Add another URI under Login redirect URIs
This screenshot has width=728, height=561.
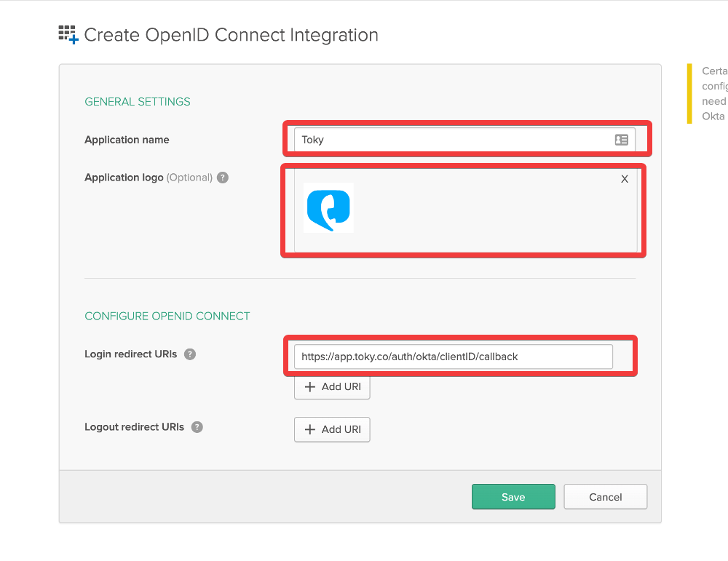coord(332,387)
